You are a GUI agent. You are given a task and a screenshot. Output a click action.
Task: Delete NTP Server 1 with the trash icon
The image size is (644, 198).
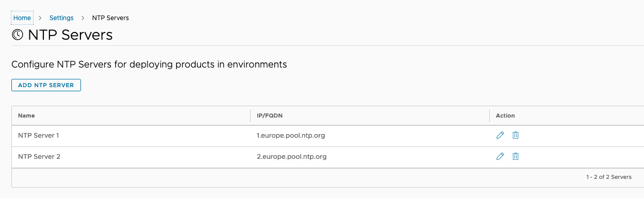(515, 136)
